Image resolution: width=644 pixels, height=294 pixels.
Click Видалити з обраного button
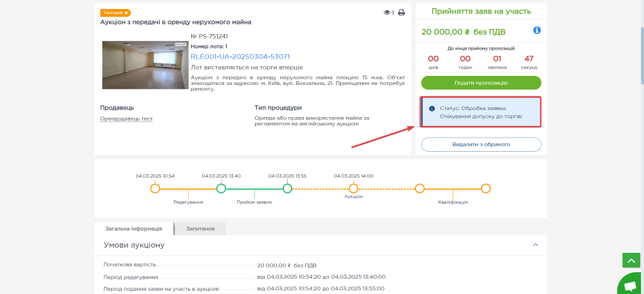point(481,144)
